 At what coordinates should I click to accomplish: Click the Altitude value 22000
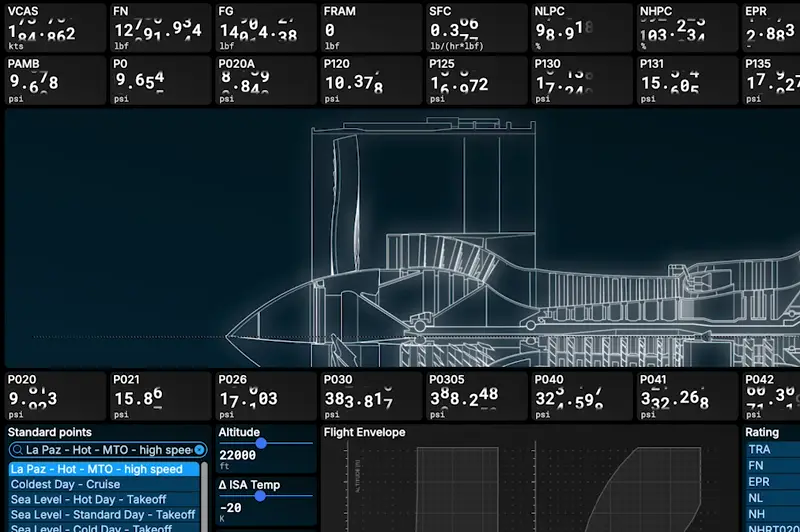(237, 455)
